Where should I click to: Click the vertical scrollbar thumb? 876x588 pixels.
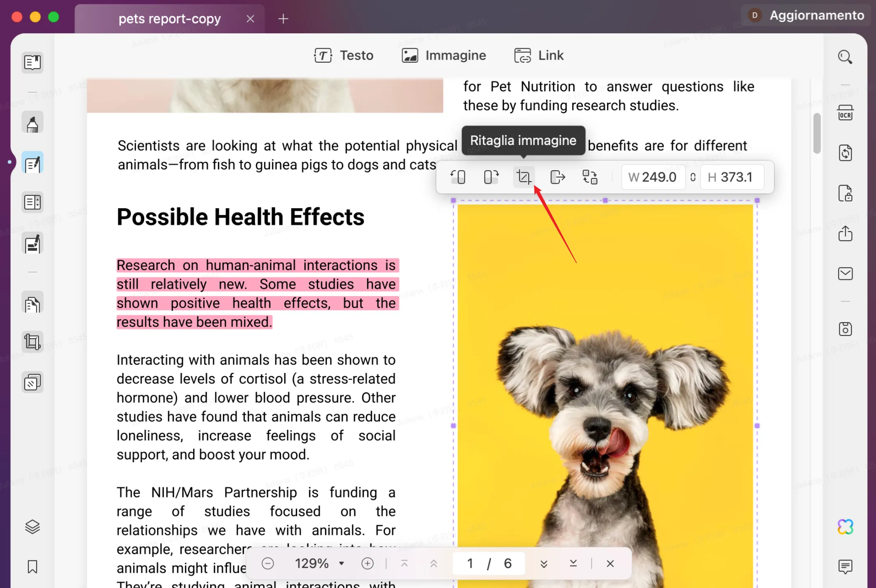817,133
